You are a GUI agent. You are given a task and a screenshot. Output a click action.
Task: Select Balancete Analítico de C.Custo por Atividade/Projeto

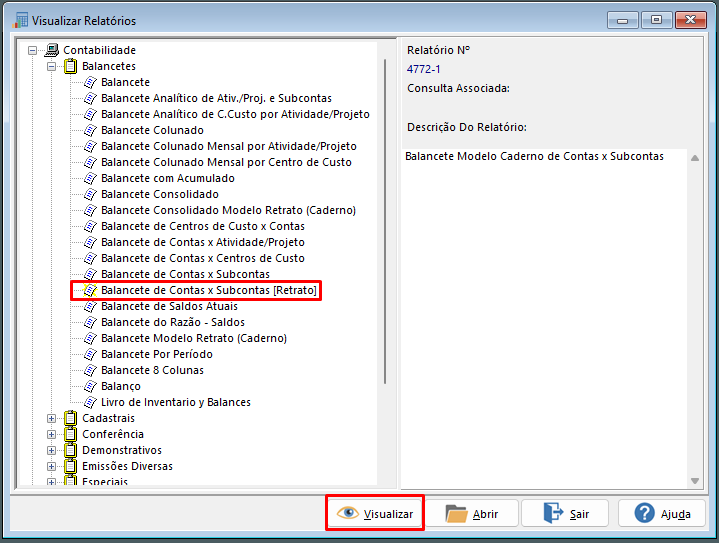point(235,114)
